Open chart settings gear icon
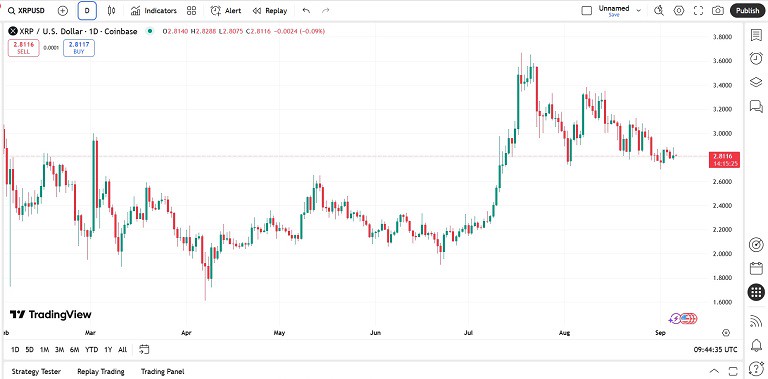The width and height of the screenshot is (768, 379). (x=679, y=10)
